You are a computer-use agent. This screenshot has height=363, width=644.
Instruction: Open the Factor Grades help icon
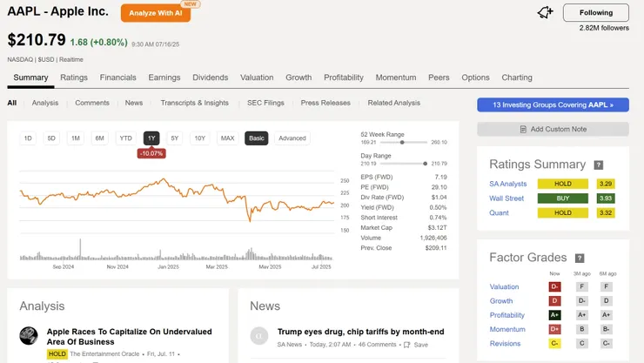[579, 258]
